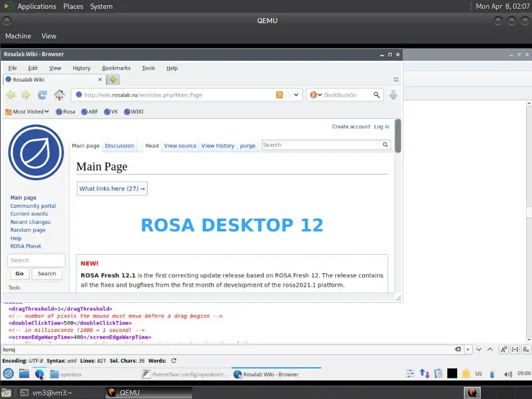Open Recent changes sidebar link

(30, 222)
